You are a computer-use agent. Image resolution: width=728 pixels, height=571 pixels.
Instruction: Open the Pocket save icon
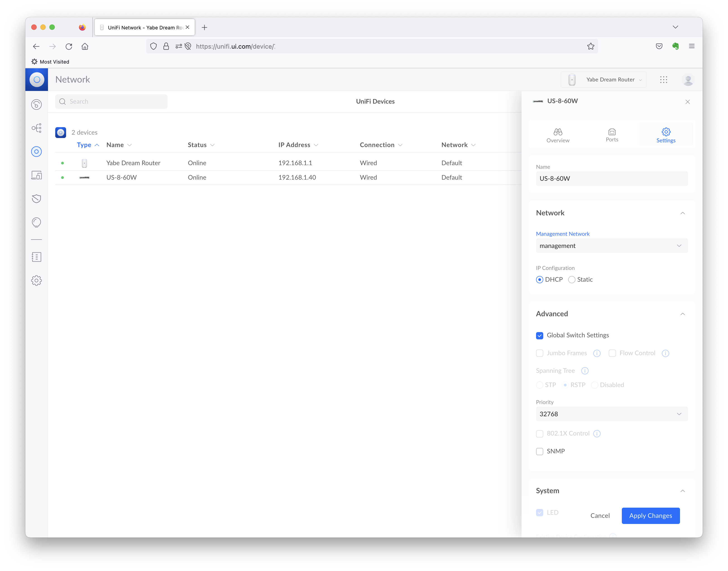click(x=659, y=46)
